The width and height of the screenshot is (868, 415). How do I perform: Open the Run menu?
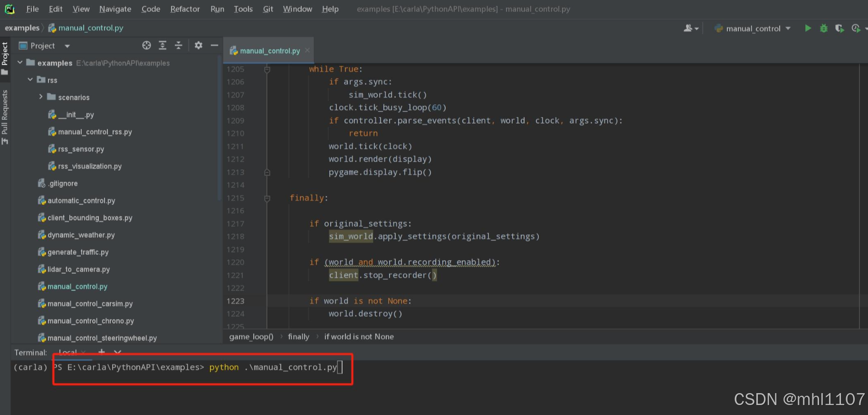(x=217, y=9)
